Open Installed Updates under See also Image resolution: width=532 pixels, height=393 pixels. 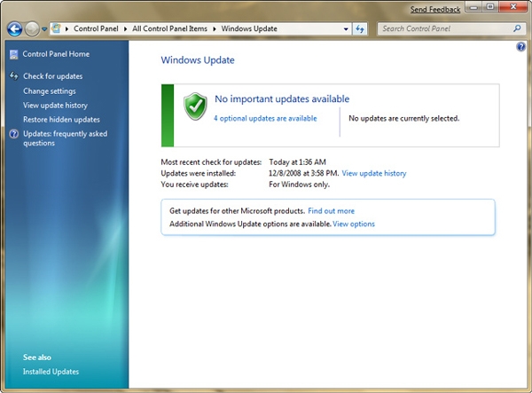51,372
